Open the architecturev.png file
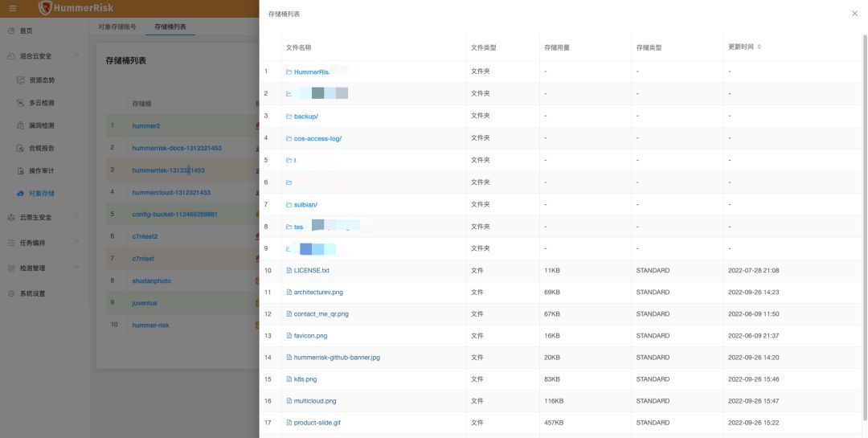Screen dimensions: 868x438 click(x=318, y=293)
